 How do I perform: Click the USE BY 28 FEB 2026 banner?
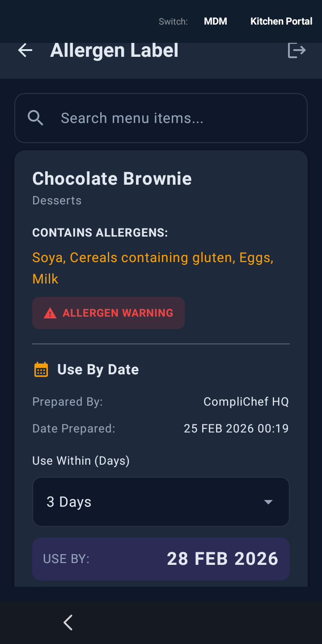point(161,559)
